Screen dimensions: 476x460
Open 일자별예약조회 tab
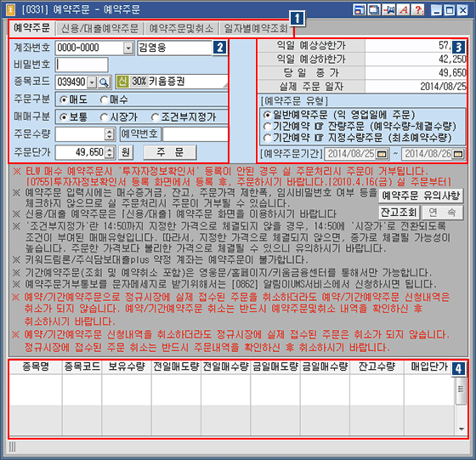[256, 29]
